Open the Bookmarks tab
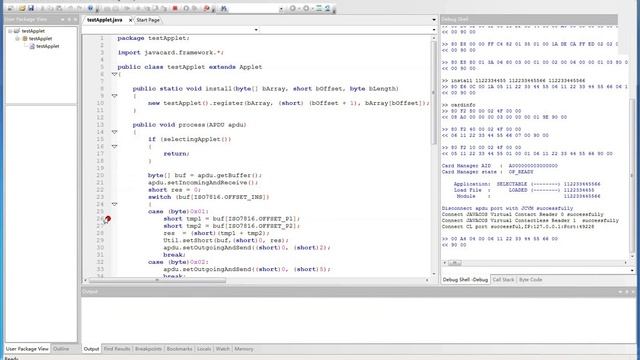This screenshot has height=360, width=640. tap(180, 349)
